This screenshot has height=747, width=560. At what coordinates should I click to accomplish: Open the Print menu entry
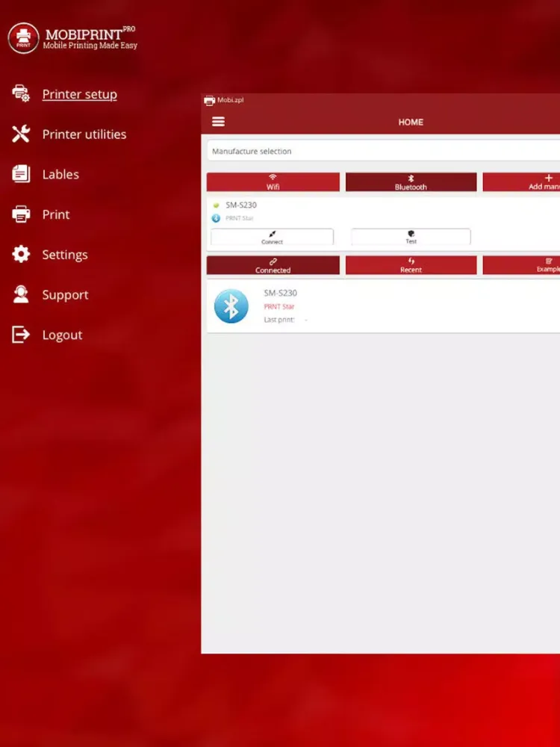56,214
